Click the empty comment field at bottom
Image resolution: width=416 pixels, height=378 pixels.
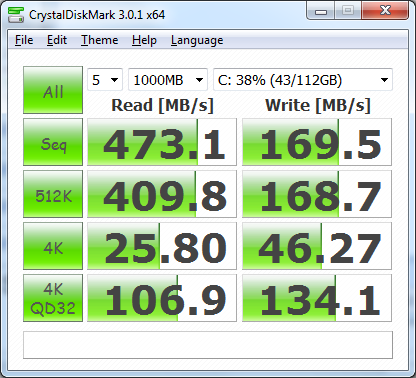(208, 345)
